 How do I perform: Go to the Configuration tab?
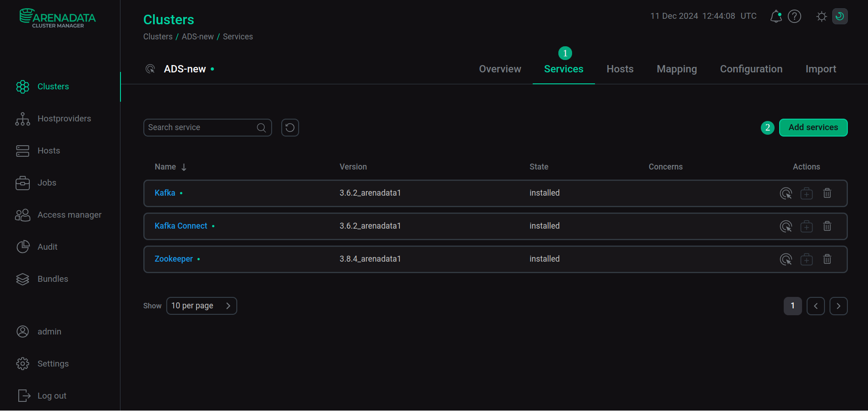coord(751,69)
